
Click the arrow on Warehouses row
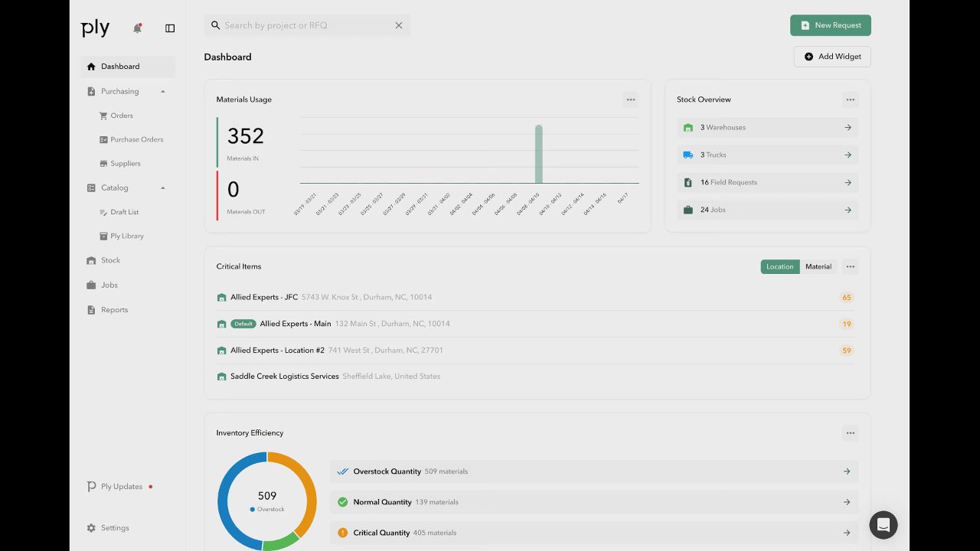pos(848,128)
